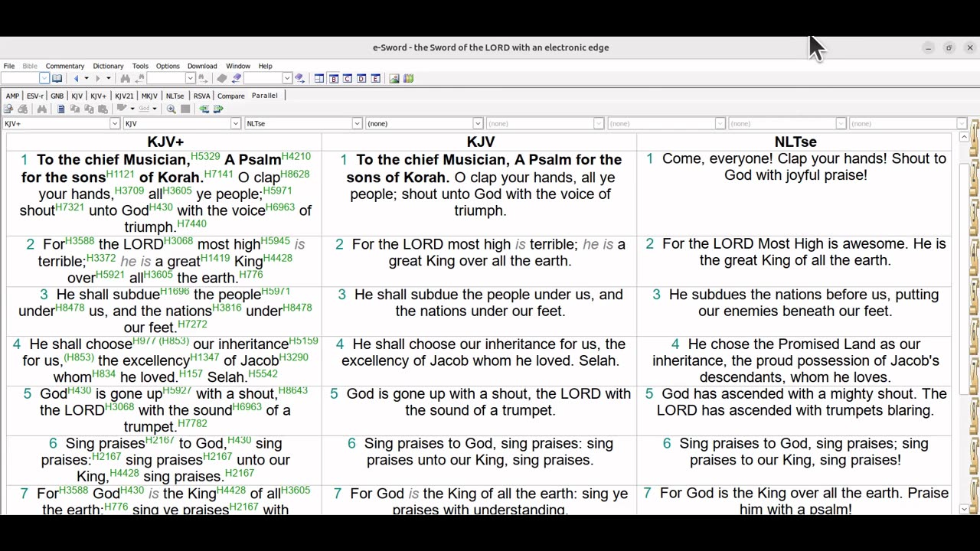Select the Parallel tab

click(x=264, y=96)
